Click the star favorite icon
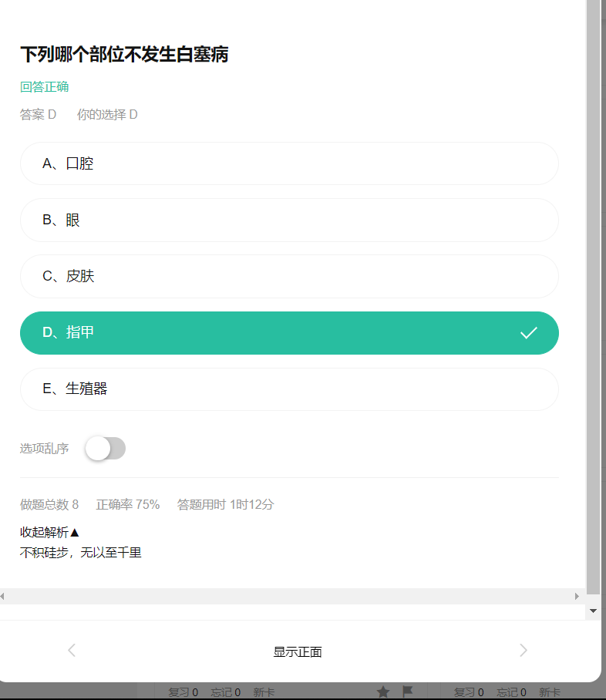The width and height of the screenshot is (606, 700). [x=382, y=692]
